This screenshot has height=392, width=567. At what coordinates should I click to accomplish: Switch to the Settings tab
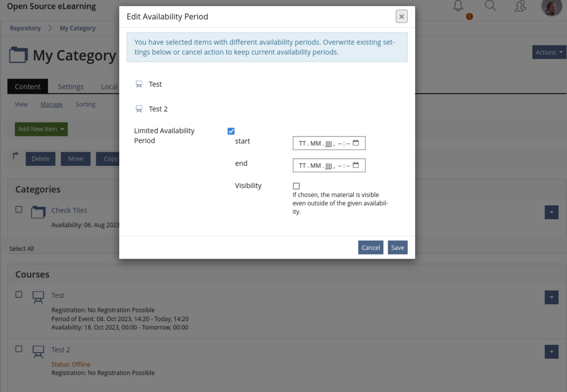[71, 86]
